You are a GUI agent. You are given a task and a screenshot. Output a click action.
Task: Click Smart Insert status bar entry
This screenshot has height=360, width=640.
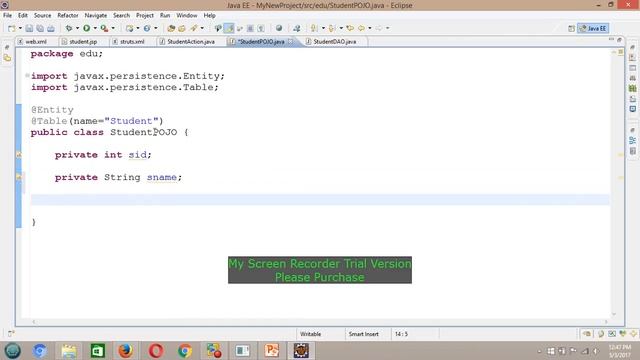click(364, 334)
